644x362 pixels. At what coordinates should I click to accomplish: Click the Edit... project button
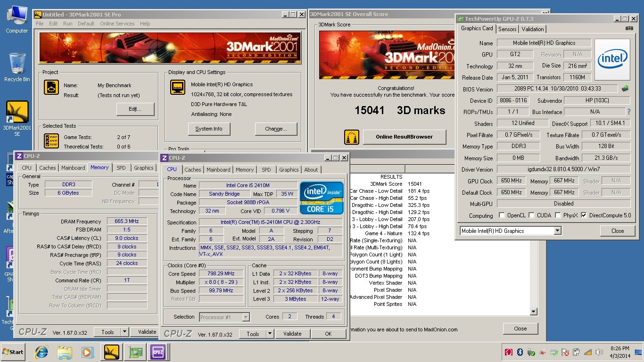pyautogui.click(x=135, y=109)
